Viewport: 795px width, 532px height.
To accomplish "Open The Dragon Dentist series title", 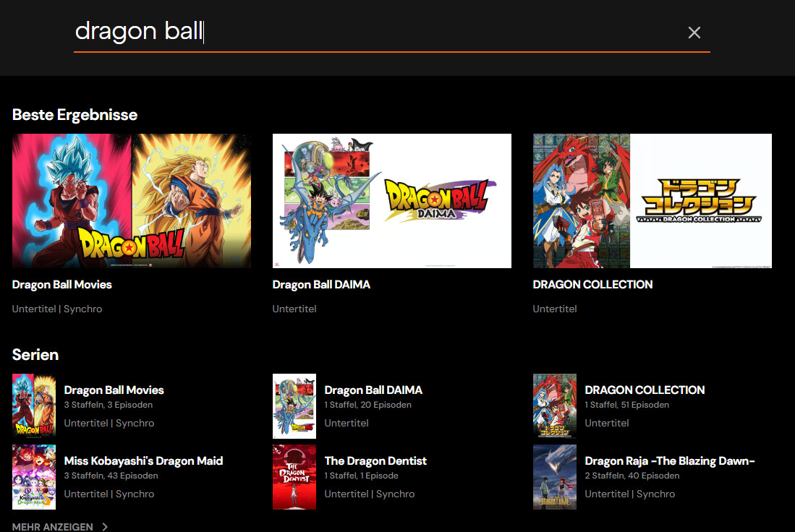I will [375, 461].
